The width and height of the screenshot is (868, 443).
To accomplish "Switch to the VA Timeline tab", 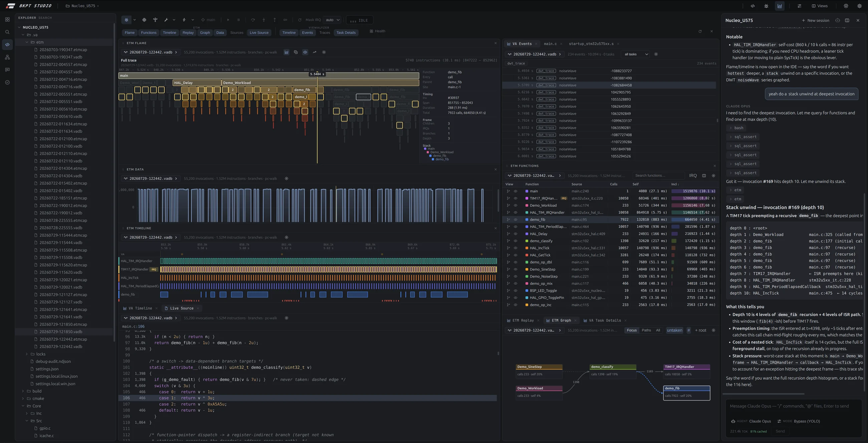I will (x=140, y=308).
